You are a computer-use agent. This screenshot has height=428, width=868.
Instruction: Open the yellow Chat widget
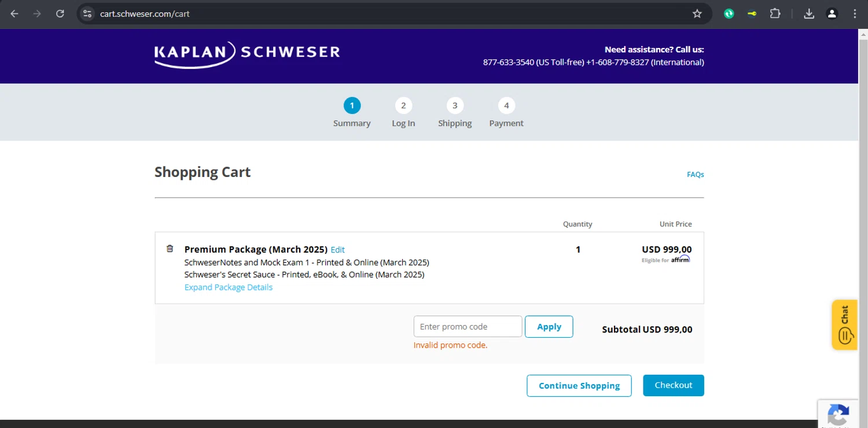[x=844, y=324]
